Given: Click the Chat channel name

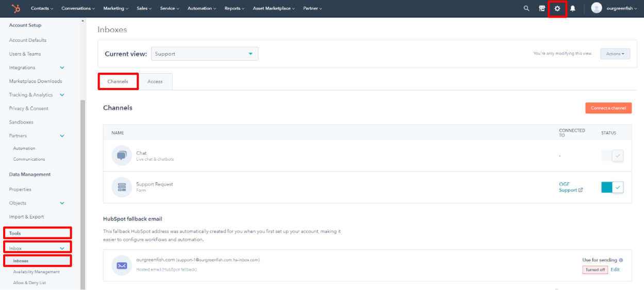Looking at the screenshot, I should [x=141, y=153].
